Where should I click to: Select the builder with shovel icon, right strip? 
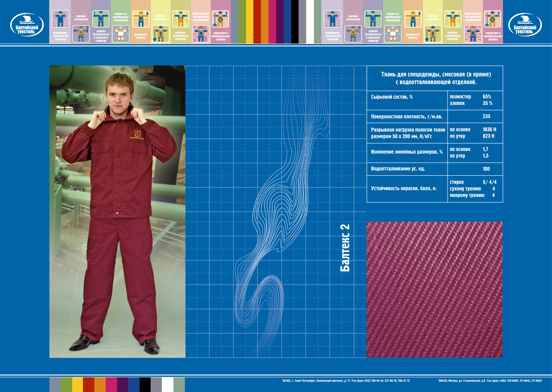pyautogui.click(x=433, y=34)
